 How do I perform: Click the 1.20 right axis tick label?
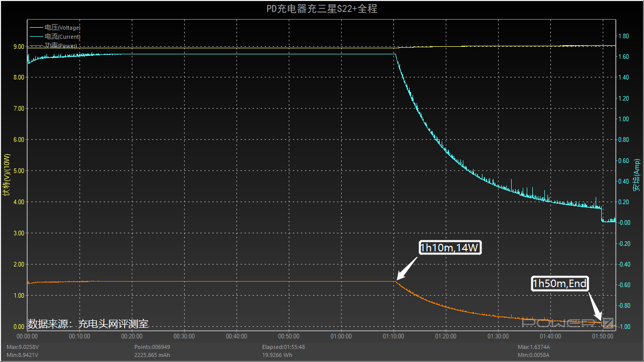(623, 99)
